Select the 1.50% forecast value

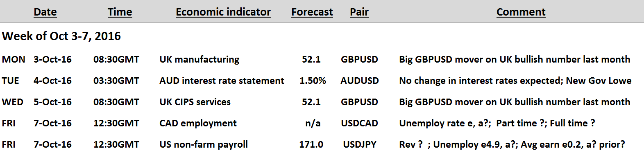313,81
